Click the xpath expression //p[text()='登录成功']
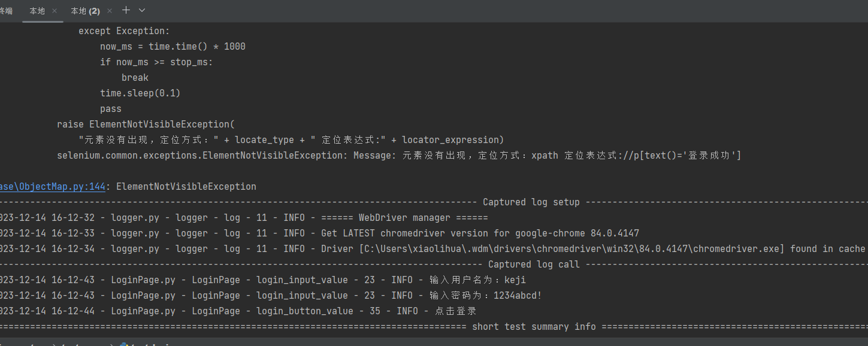This screenshot has height=346, width=868. coord(687,156)
